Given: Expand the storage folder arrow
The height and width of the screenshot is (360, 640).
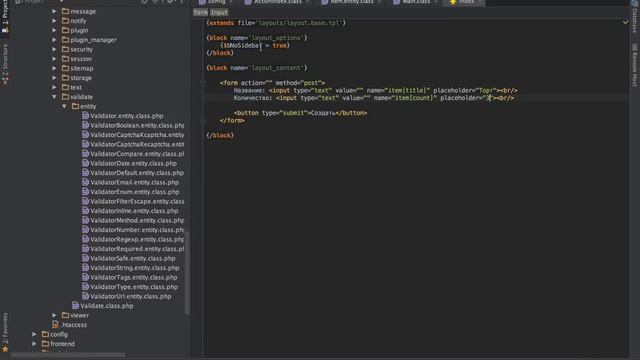Looking at the screenshot, I should point(54,78).
